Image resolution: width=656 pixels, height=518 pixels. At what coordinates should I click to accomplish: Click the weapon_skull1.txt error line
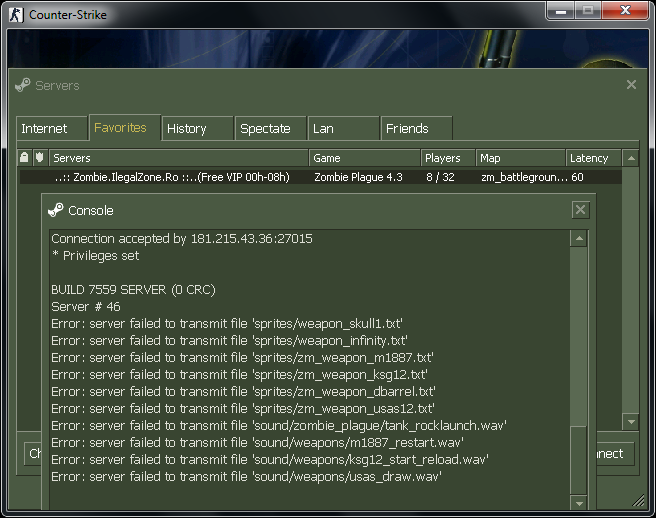(227, 323)
